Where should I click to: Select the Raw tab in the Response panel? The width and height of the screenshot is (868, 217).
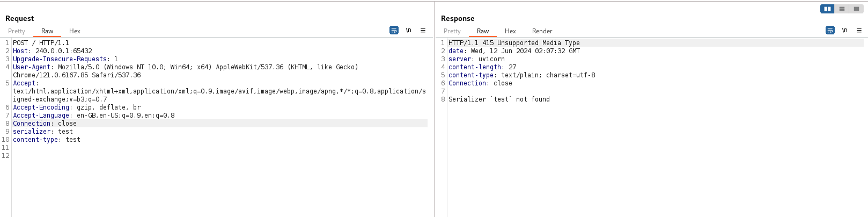[483, 31]
